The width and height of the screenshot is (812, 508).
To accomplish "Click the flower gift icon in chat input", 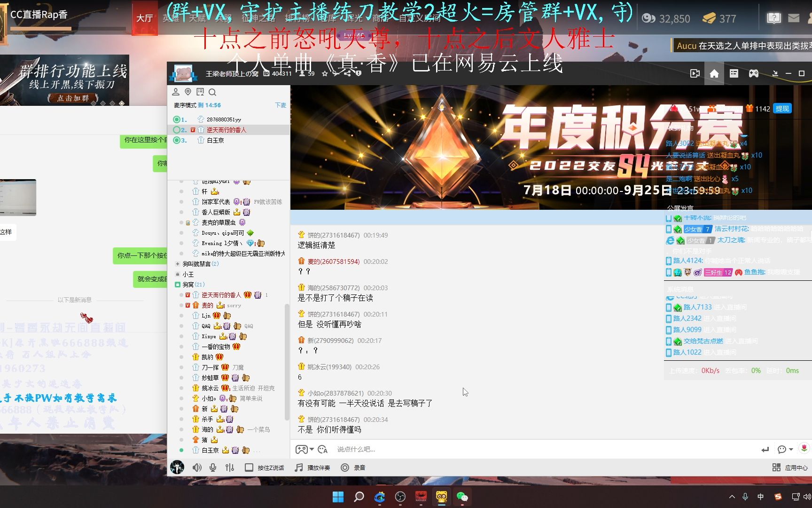I will click(804, 448).
